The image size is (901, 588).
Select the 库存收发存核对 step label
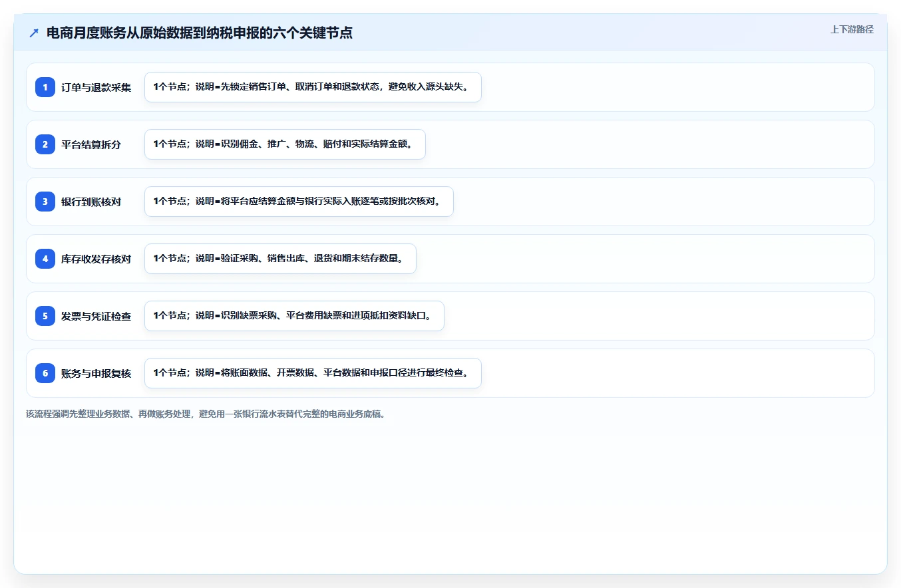96,259
